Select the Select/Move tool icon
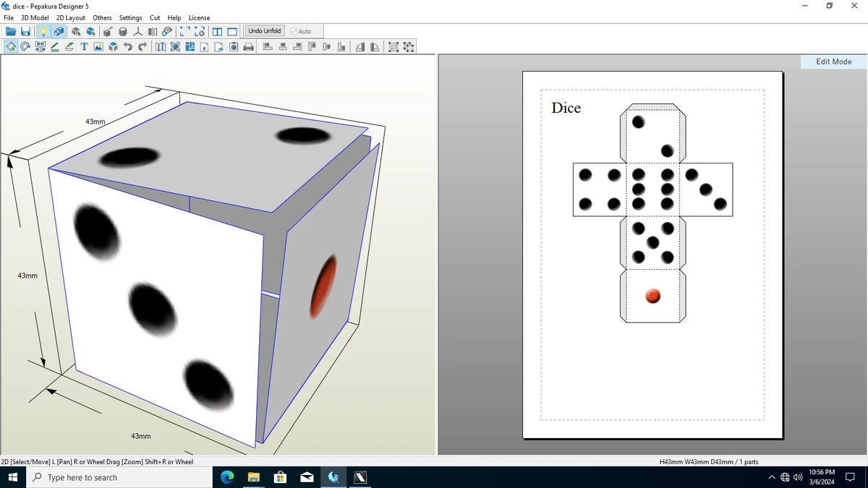 (11, 47)
